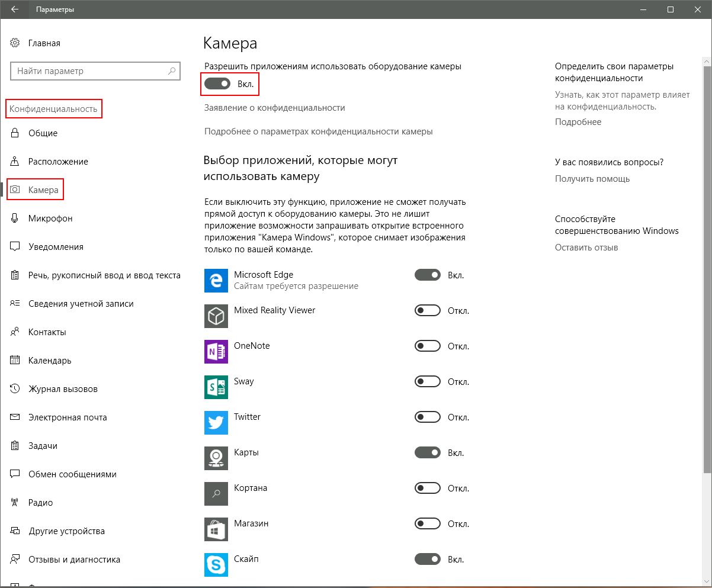Click the tasks icon beside Задачи

(x=15, y=446)
